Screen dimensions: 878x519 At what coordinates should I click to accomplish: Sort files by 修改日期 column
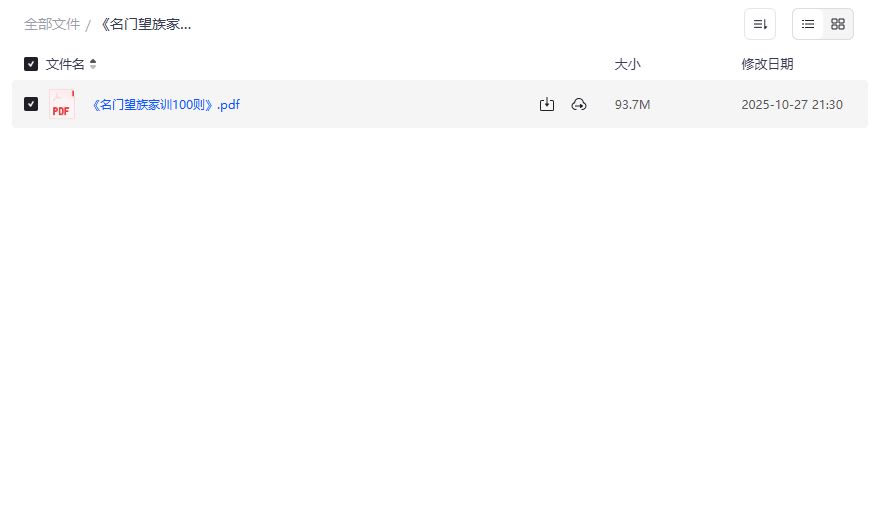[x=767, y=64]
